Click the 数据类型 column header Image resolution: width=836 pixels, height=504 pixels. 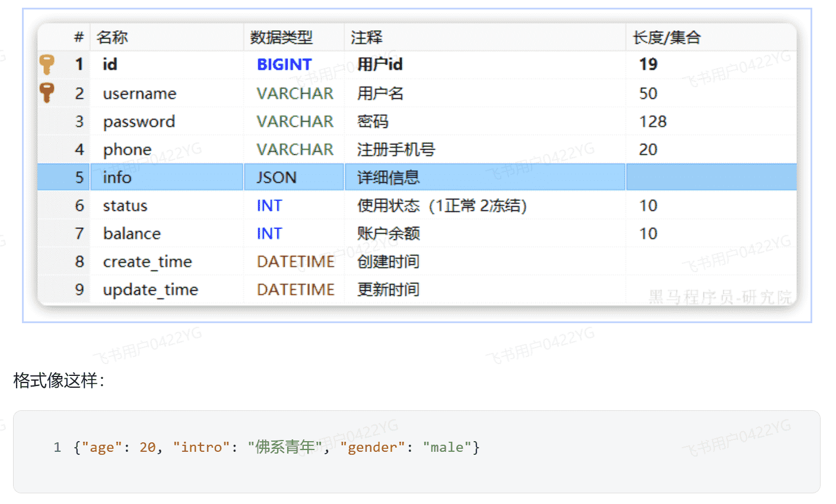[281, 38]
